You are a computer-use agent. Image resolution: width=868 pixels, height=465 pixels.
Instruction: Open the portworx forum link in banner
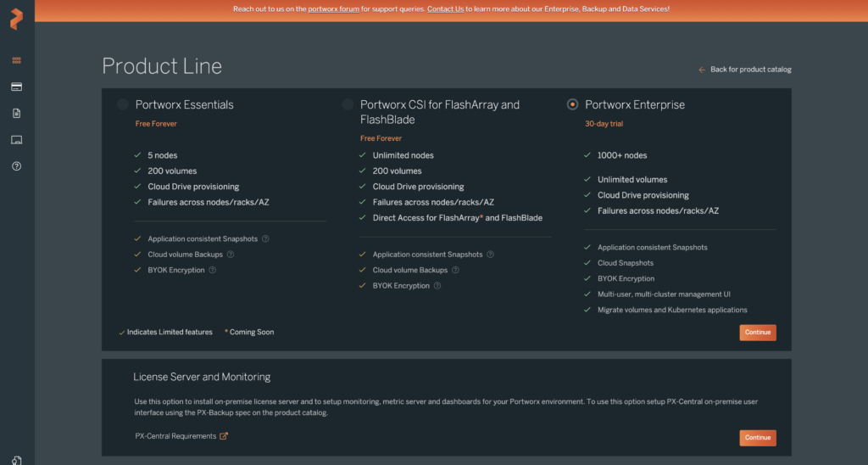click(x=333, y=8)
